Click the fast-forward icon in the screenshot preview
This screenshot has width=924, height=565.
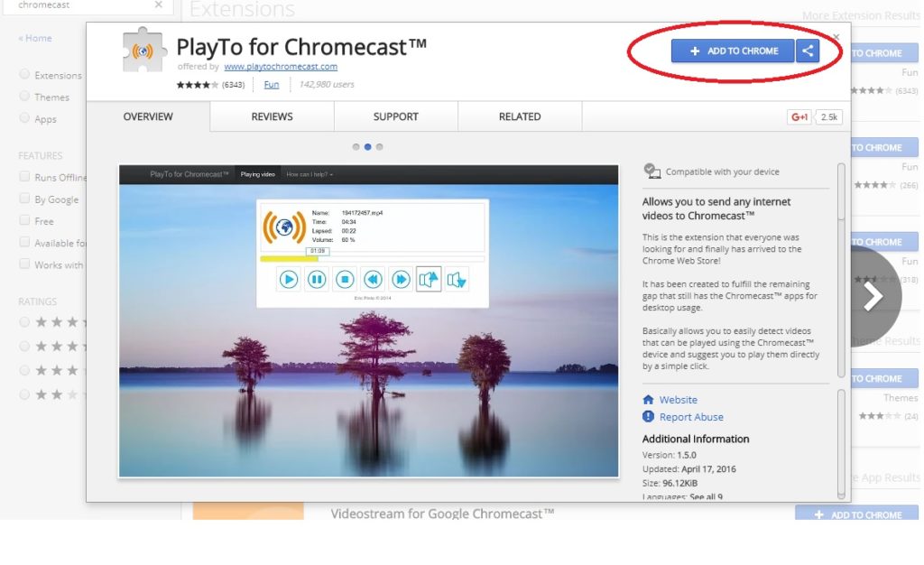(401, 279)
